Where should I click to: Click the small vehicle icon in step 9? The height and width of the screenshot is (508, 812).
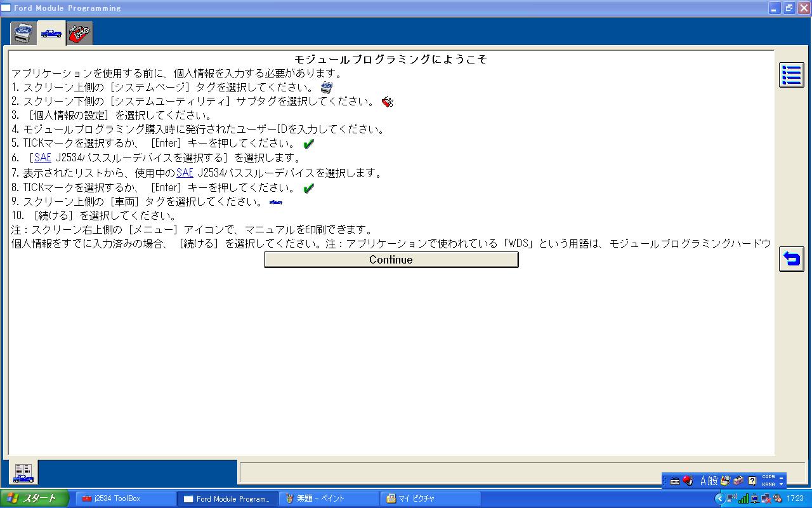(276, 203)
